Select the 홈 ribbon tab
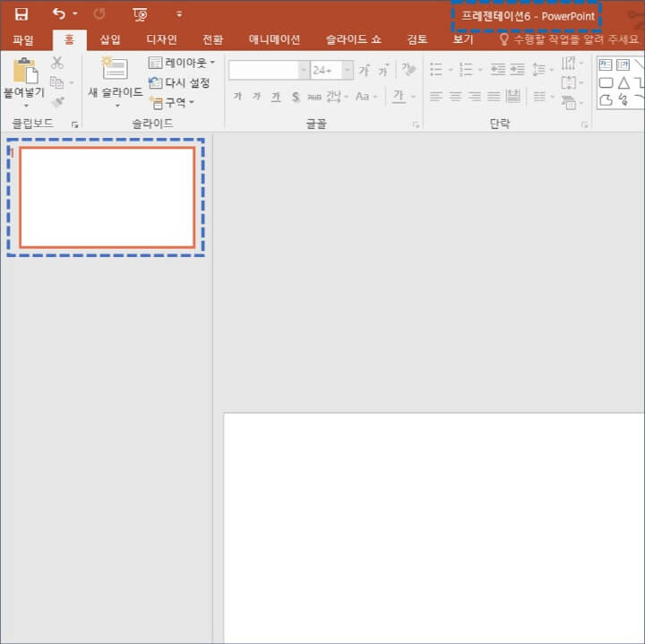 pos(70,40)
